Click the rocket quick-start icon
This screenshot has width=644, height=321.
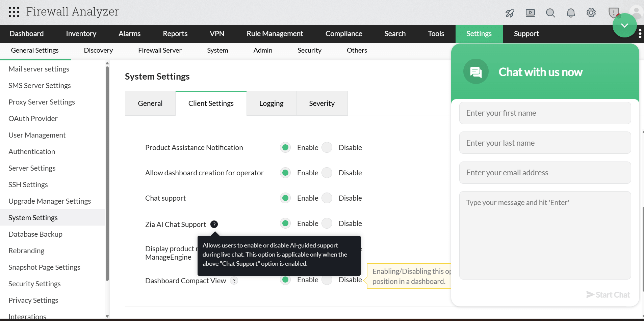[510, 13]
